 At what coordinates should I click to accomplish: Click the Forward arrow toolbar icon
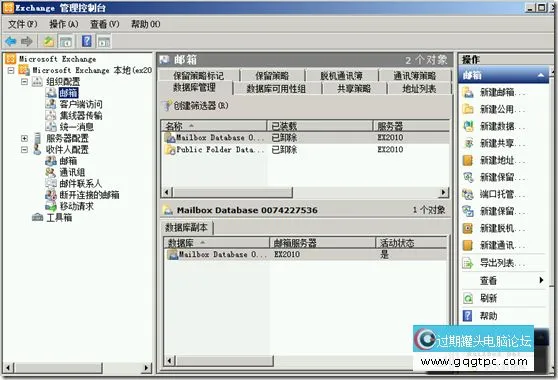pyautogui.click(x=27, y=42)
